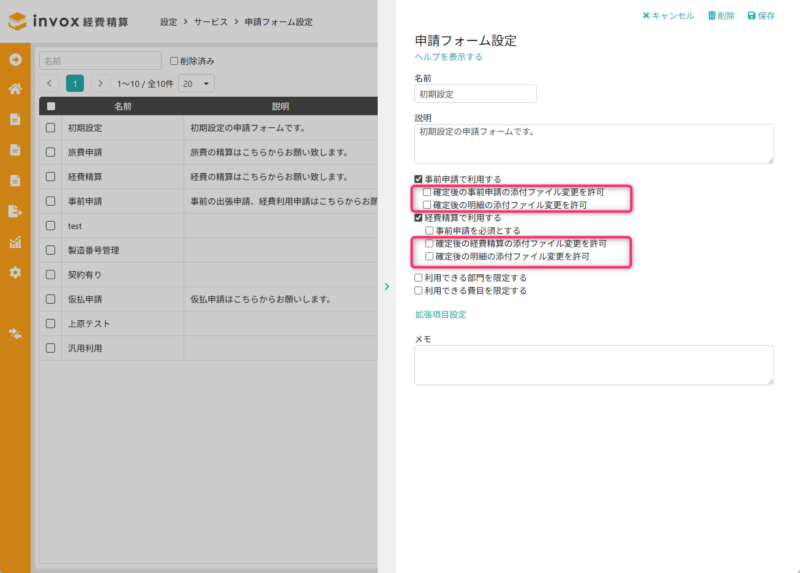Click the 名前 search input field
Image resolution: width=800 pixels, height=573 pixels.
tap(101, 61)
